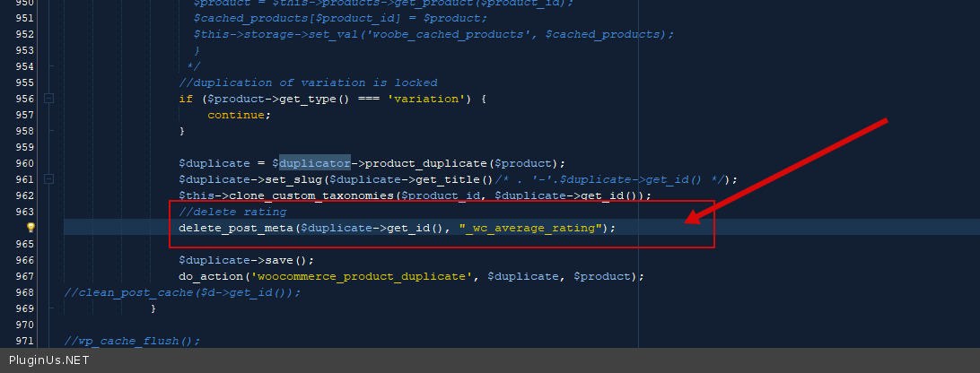Click line number 957 in the gutter
The width and height of the screenshot is (980, 373).
tap(25, 115)
